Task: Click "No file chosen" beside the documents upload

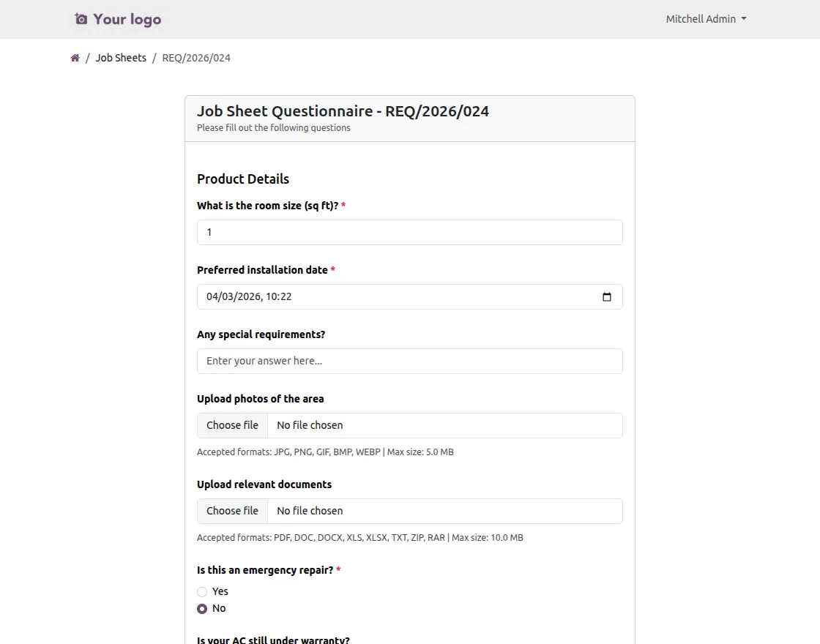Action: pos(310,511)
